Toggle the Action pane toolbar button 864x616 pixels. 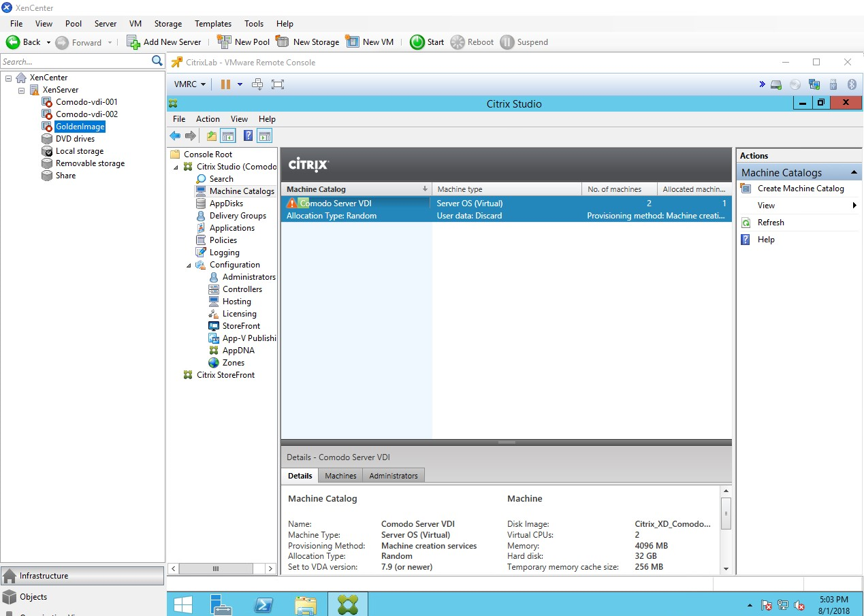pyautogui.click(x=265, y=135)
